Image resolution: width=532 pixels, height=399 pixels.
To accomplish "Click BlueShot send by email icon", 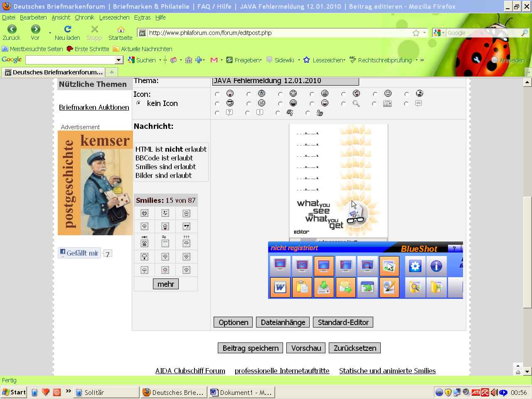I will [345, 288].
